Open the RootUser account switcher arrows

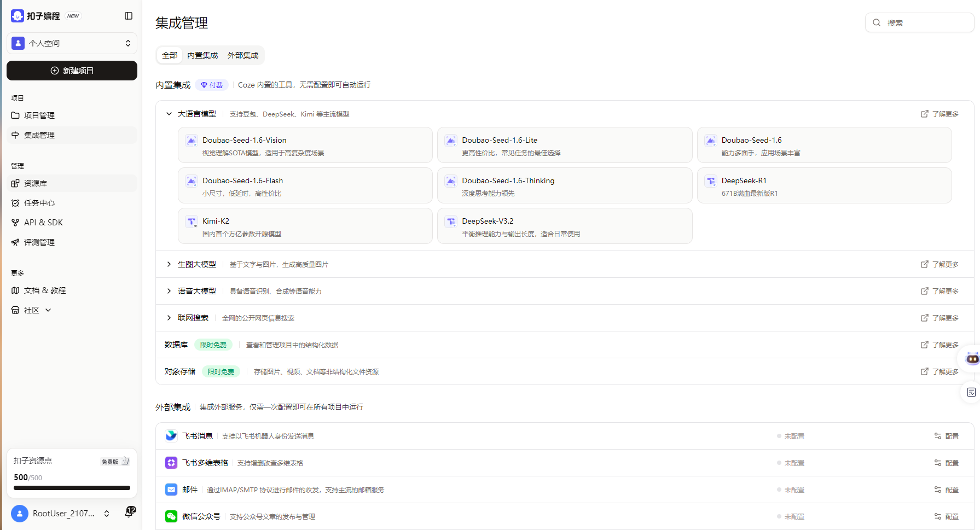[107, 514]
